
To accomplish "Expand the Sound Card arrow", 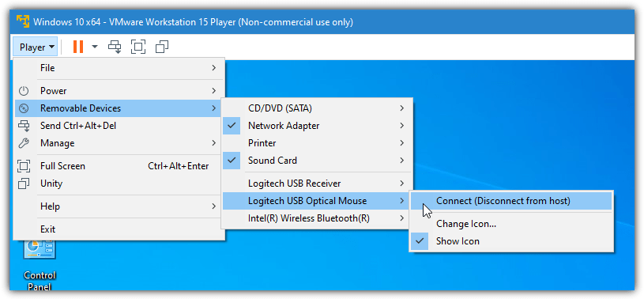I will point(401,161).
